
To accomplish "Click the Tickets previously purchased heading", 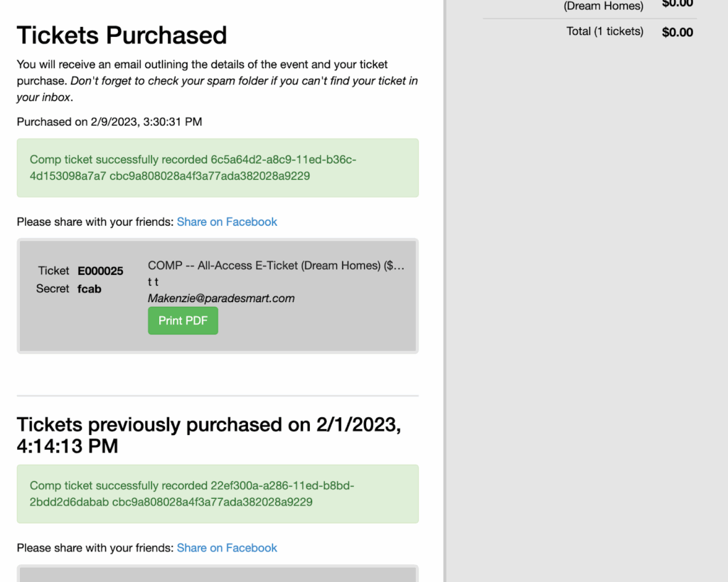I will 209,435.
